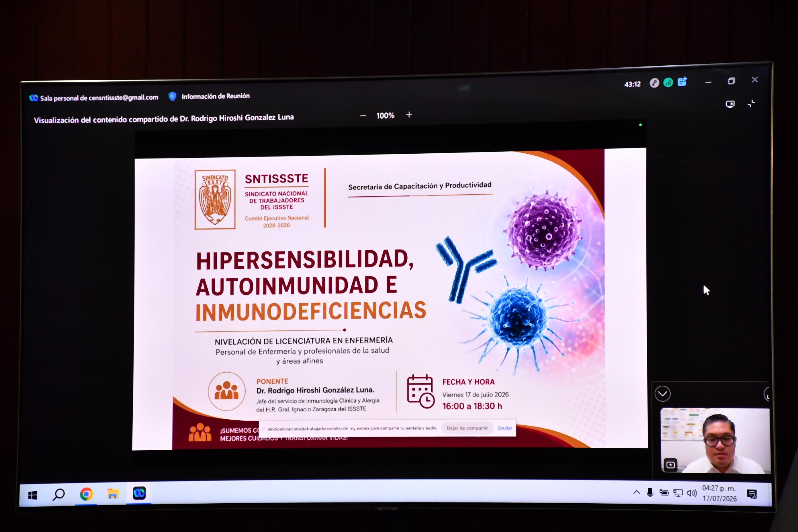Select the presenter's video thumbnail
Image resolution: width=798 pixels, height=532 pixels.
715,441
